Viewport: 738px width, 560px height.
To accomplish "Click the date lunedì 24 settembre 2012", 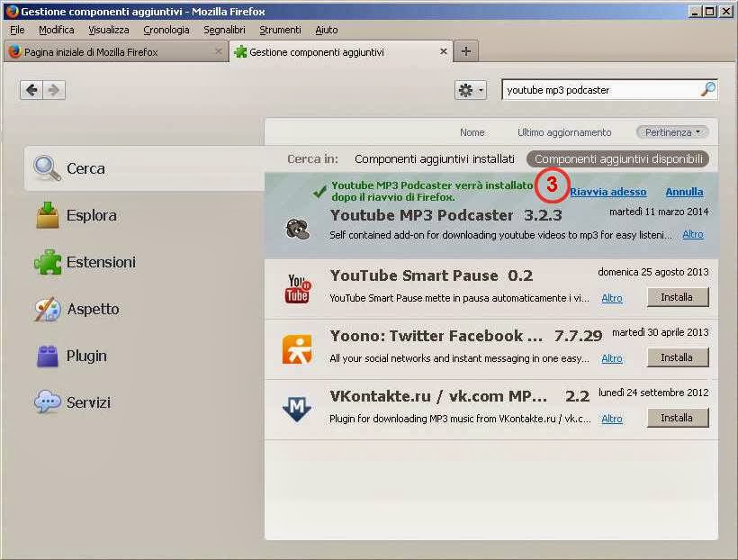I will click(x=653, y=393).
